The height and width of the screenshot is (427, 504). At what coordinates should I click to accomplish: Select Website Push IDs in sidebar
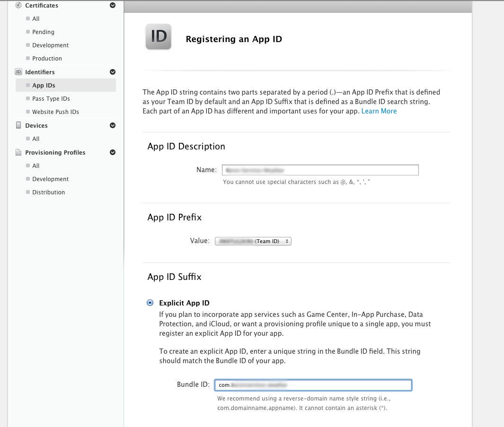pyautogui.click(x=55, y=112)
